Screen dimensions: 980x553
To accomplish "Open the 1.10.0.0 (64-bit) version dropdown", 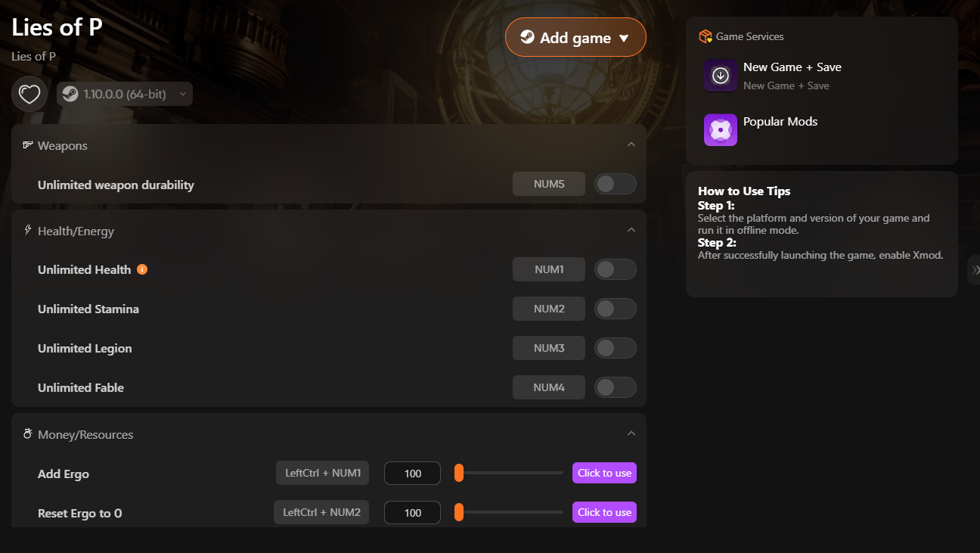I will (125, 95).
